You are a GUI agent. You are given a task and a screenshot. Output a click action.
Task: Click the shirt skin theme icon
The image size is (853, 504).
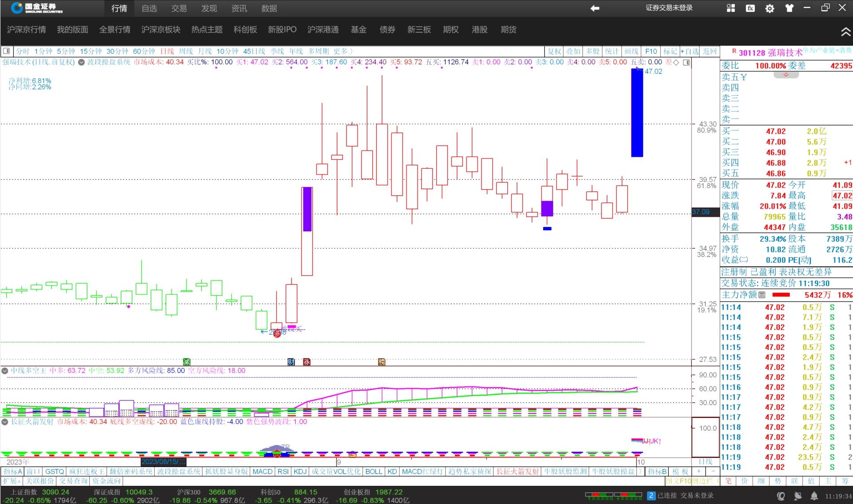tap(789, 8)
